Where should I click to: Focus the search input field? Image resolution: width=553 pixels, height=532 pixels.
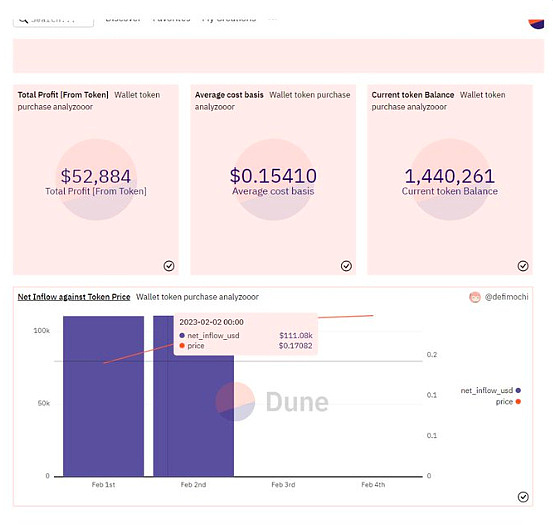pyautogui.click(x=53, y=20)
